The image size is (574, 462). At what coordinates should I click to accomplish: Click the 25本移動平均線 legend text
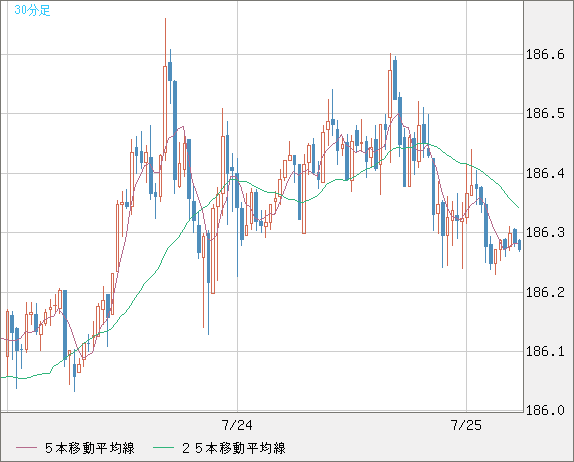point(234,448)
